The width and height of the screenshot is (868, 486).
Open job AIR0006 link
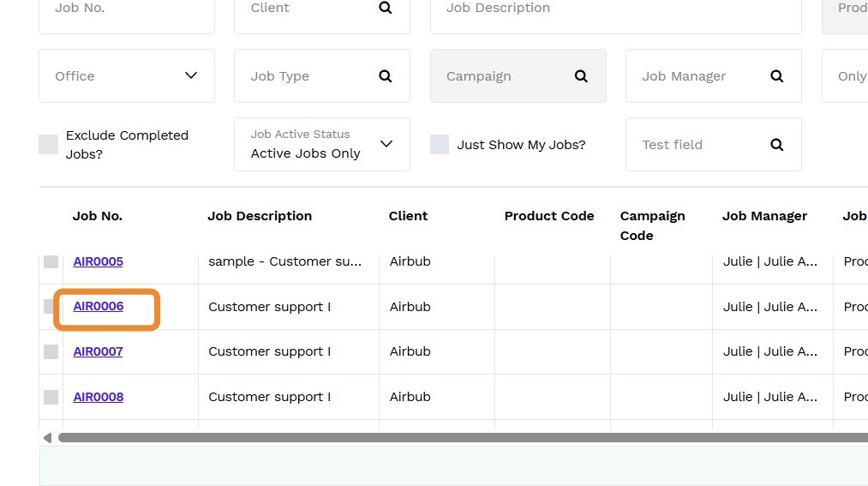(x=98, y=306)
